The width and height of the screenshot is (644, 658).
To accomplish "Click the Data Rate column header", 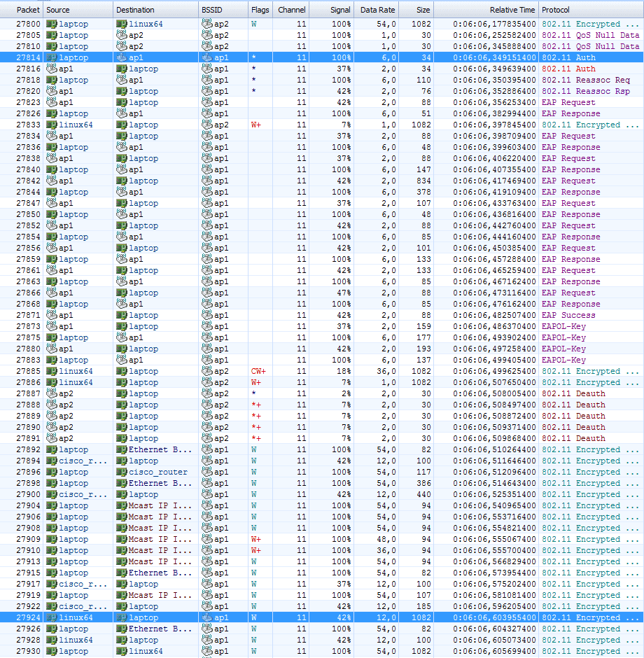I will click(x=377, y=10).
